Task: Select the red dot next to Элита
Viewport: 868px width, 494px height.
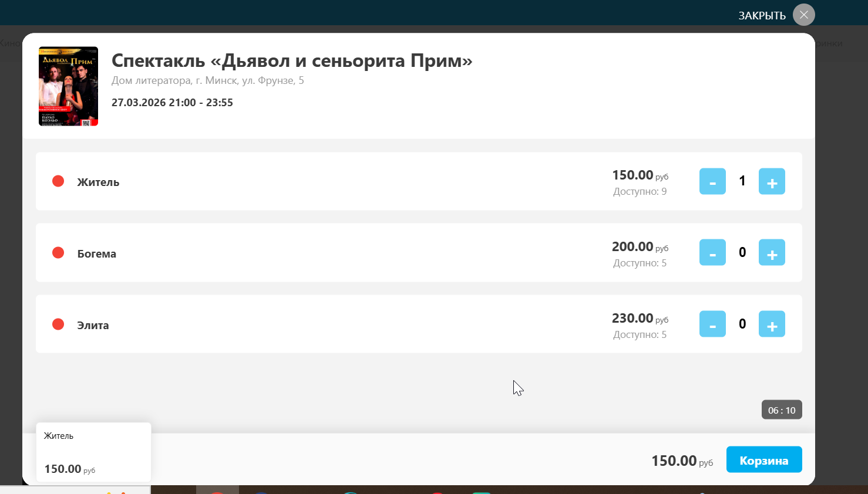Action: 58,324
